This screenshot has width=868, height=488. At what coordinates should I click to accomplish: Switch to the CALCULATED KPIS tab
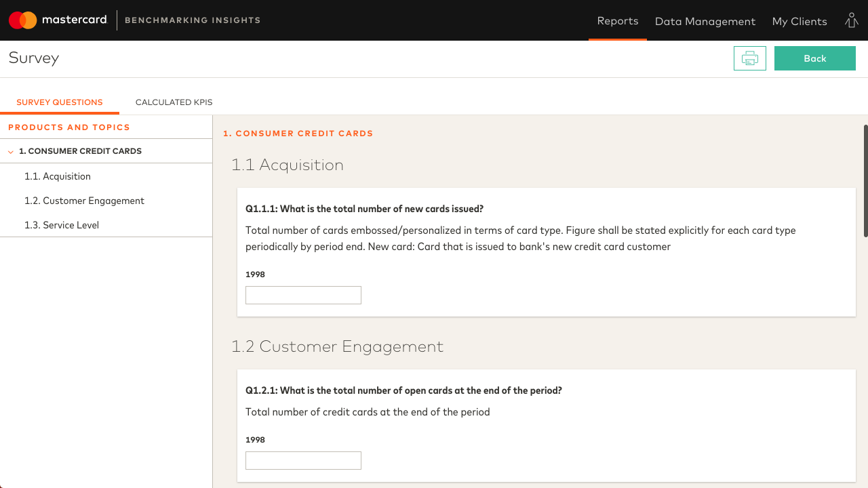coord(174,102)
